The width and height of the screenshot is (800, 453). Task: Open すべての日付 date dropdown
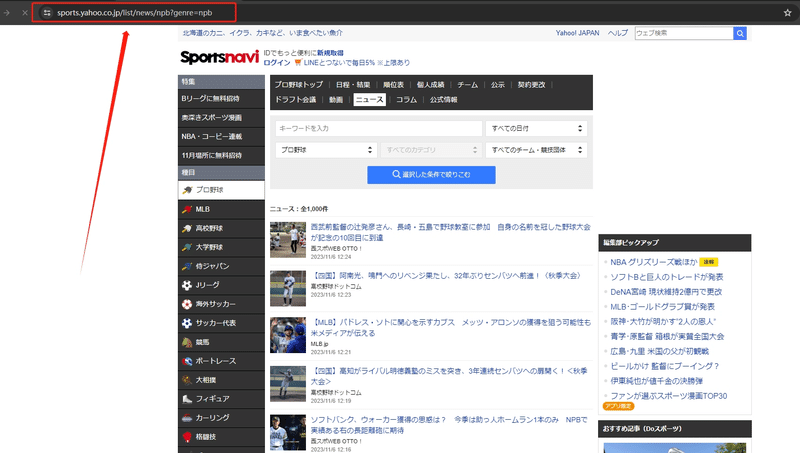coord(536,129)
